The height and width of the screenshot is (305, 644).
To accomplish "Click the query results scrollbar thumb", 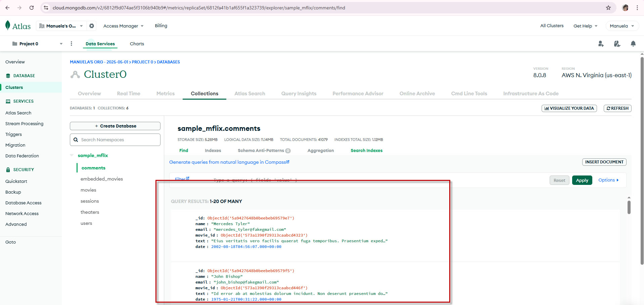I will click(x=629, y=207).
